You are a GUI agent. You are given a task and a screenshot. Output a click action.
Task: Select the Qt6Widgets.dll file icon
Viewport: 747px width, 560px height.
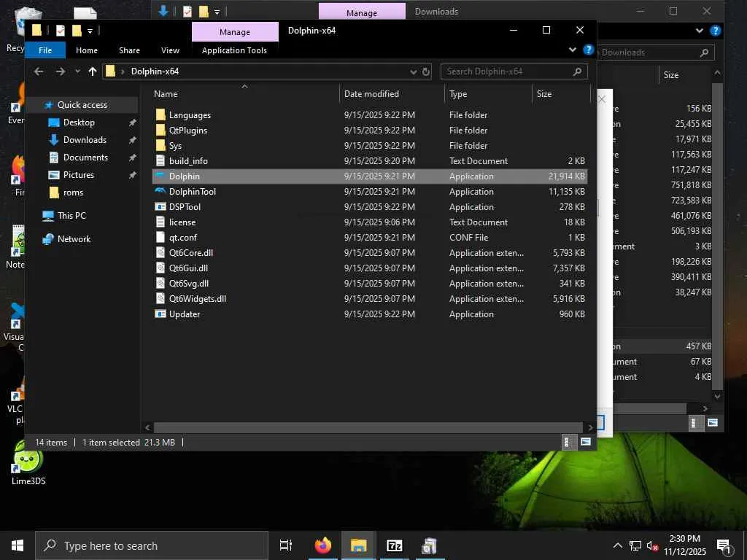click(160, 298)
